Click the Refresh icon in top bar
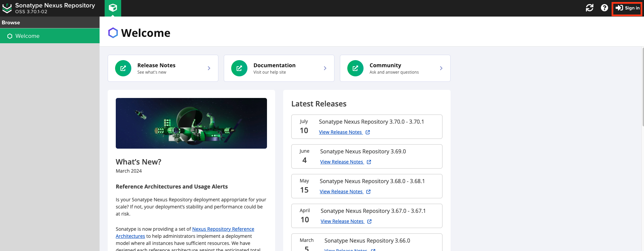This screenshot has height=251, width=644. (x=590, y=8)
